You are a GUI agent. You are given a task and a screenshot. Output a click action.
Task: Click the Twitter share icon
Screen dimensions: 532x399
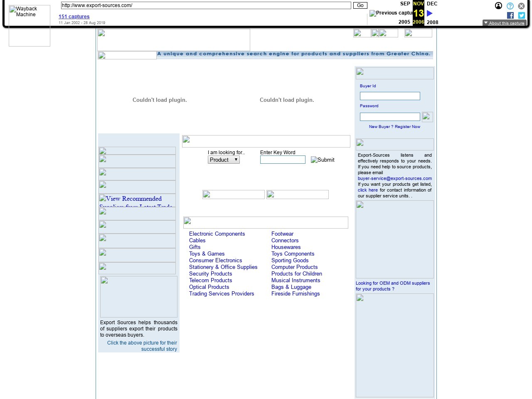(522, 15)
